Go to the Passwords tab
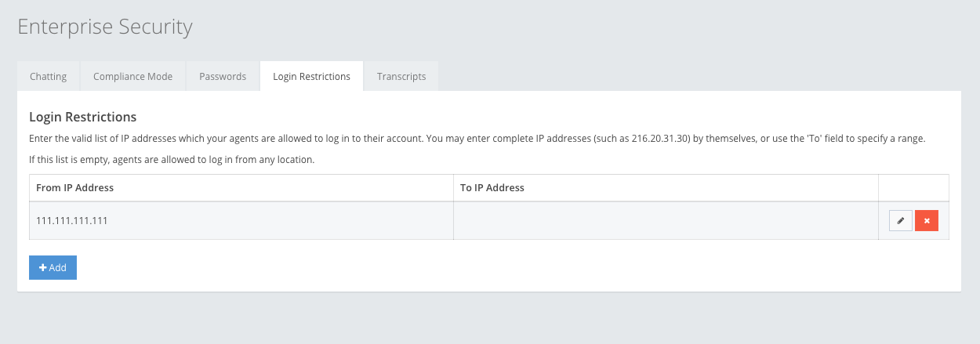Image resolution: width=980 pixels, height=344 pixels. point(223,77)
